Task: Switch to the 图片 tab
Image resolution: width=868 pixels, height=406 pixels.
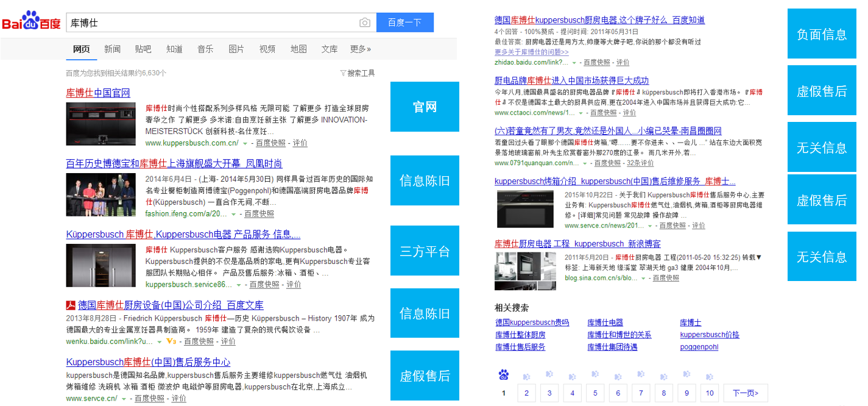Action: coord(236,49)
